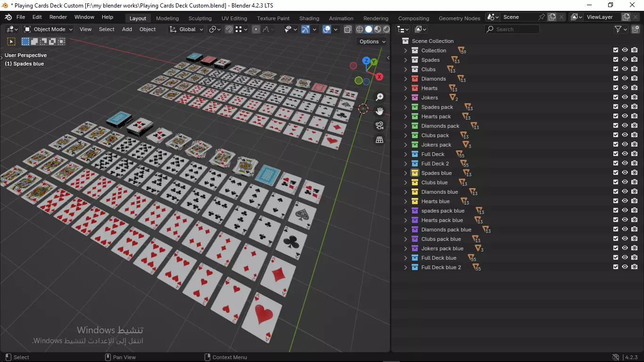Select the 'Hearts blue' collection row
The width and height of the screenshot is (644, 362).
[518, 201]
